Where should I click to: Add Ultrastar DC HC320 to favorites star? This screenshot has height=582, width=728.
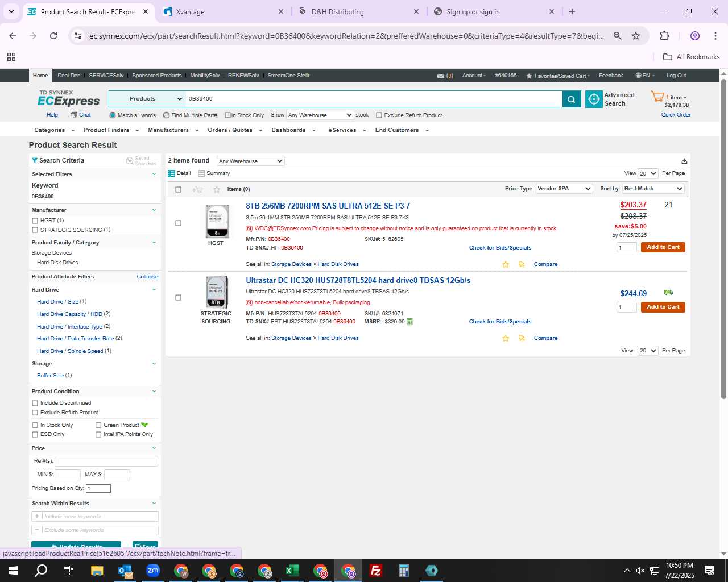(x=506, y=338)
